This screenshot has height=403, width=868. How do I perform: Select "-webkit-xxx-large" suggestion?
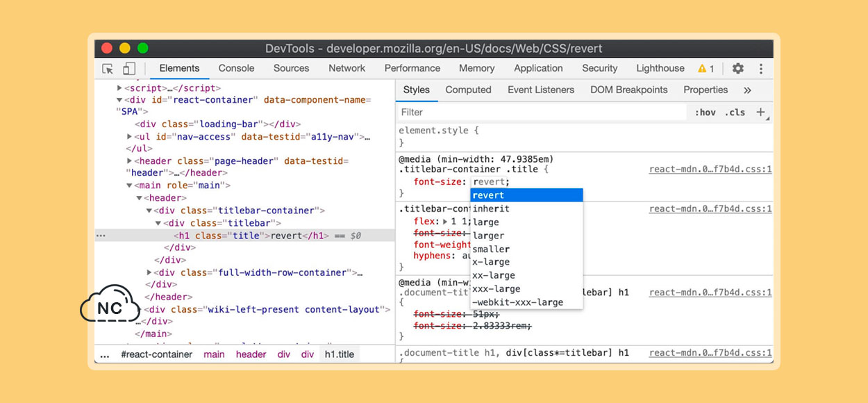click(x=526, y=302)
